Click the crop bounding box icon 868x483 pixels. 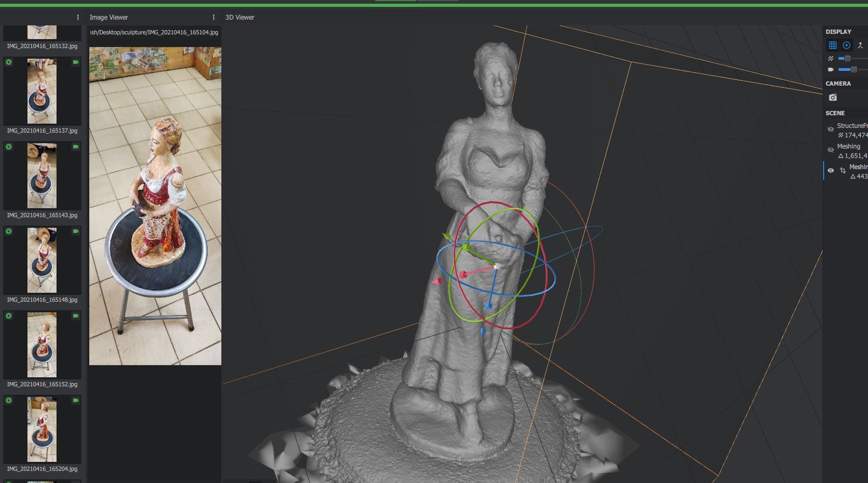coord(843,171)
